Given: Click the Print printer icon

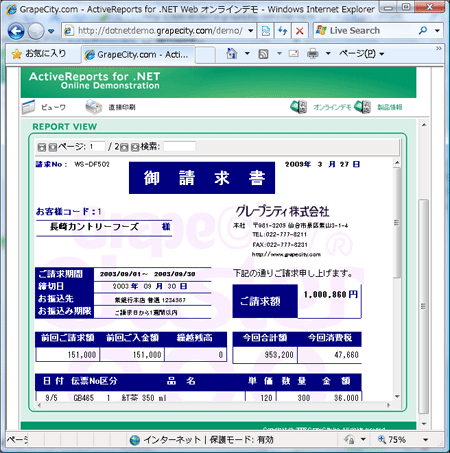Looking at the screenshot, I should (312, 53).
